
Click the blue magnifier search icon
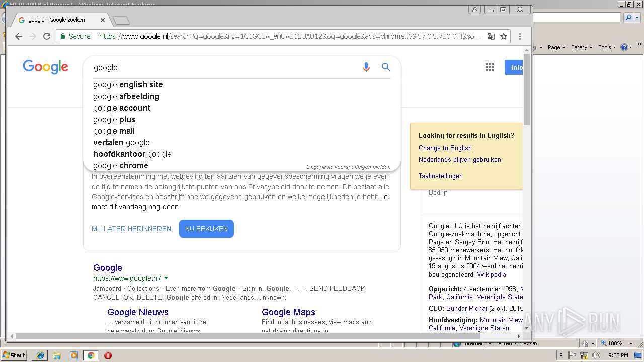point(386,67)
